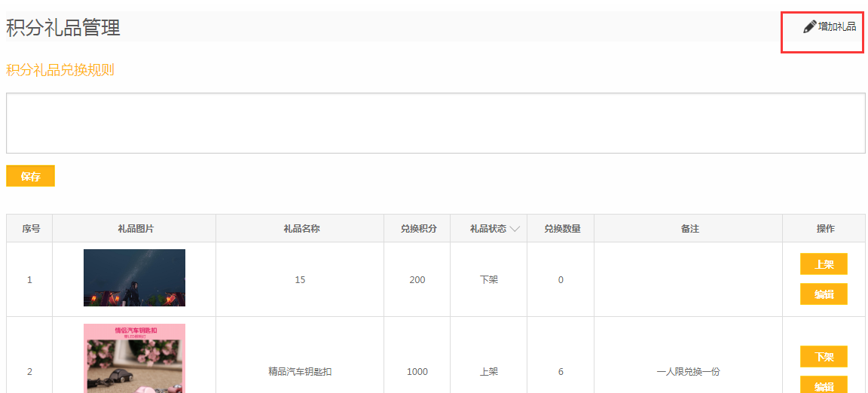
Task: Open the pink 情侣汽车钥匙扣 gift image
Action: (x=134, y=359)
